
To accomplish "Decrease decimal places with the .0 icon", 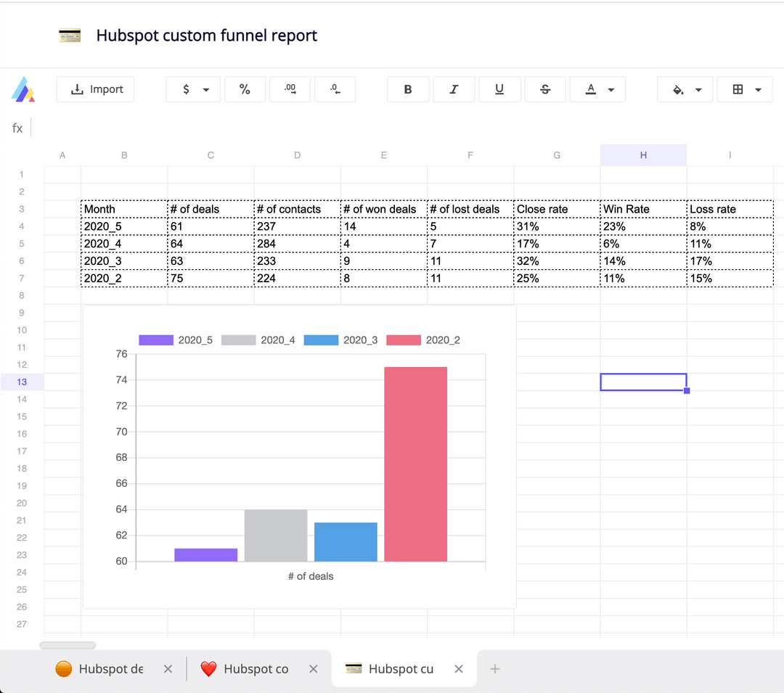I will point(335,89).
